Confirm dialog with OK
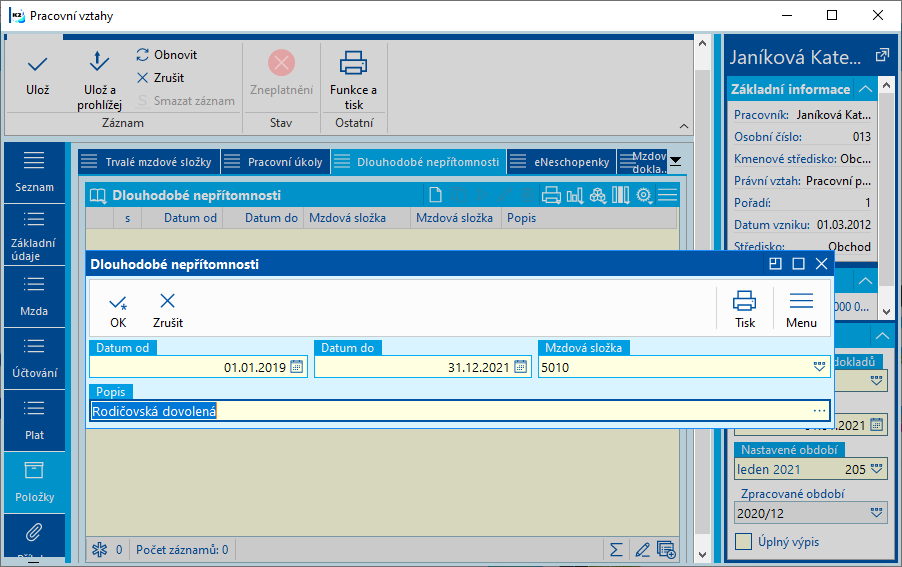Screen dimensions: 902x567 tap(118, 311)
